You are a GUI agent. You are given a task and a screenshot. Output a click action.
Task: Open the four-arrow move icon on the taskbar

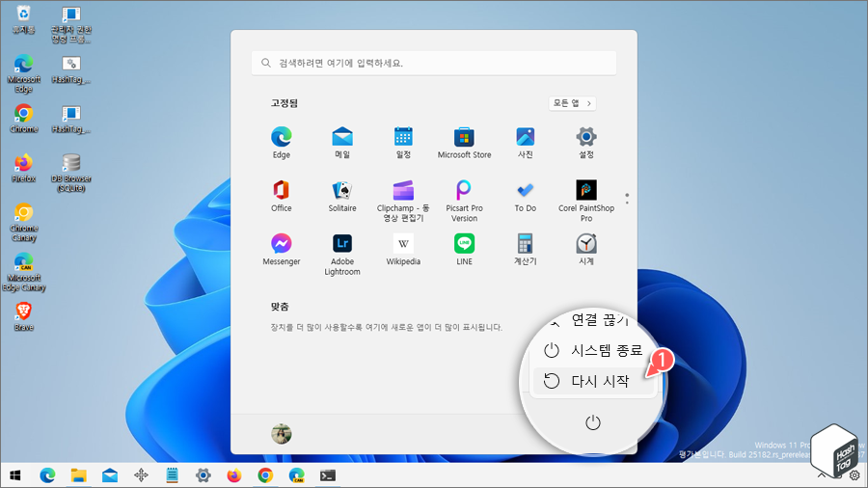pyautogui.click(x=141, y=475)
